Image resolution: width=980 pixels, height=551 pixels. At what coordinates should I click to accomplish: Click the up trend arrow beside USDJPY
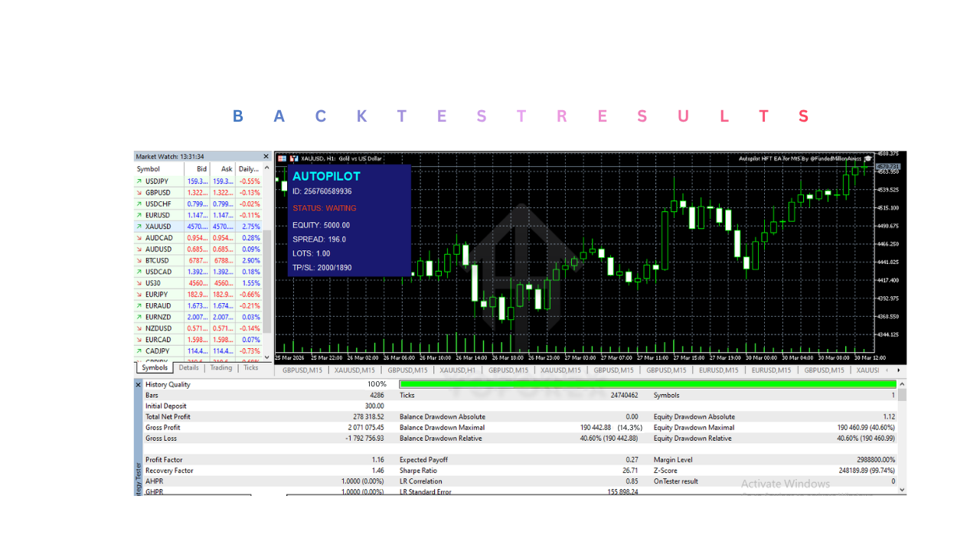pos(141,181)
